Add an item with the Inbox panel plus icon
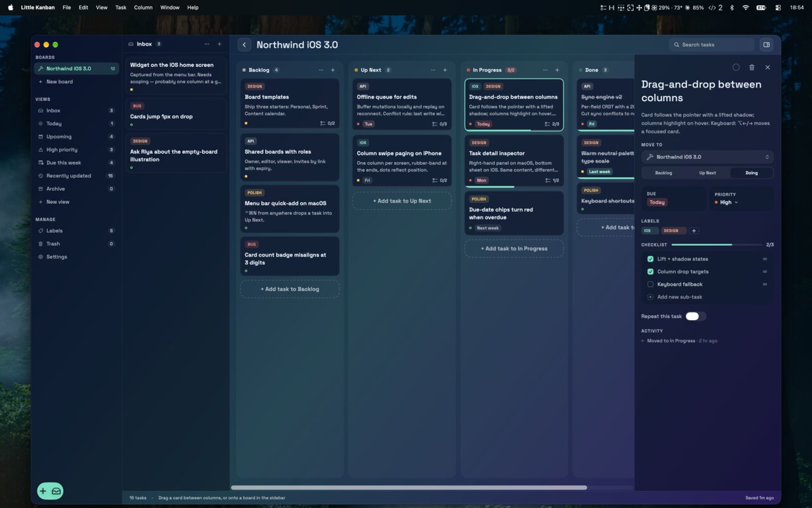812x508 pixels. click(x=219, y=44)
